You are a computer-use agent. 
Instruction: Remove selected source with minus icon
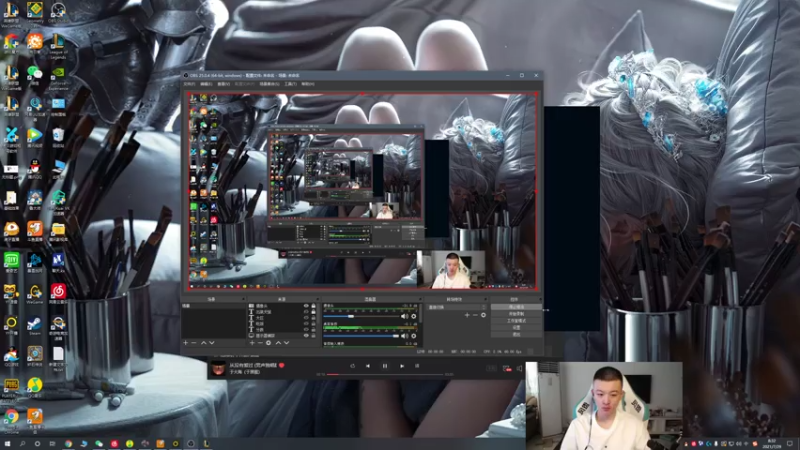(260, 343)
